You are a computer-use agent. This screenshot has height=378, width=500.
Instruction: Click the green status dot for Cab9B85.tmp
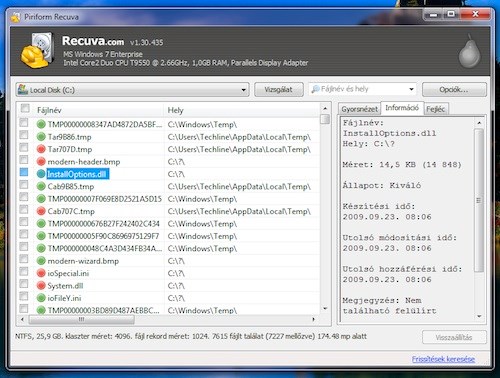pos(41,186)
